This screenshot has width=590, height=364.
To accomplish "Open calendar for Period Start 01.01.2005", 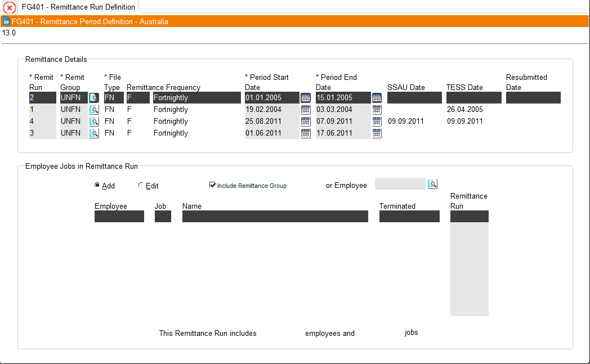I will coord(306,98).
